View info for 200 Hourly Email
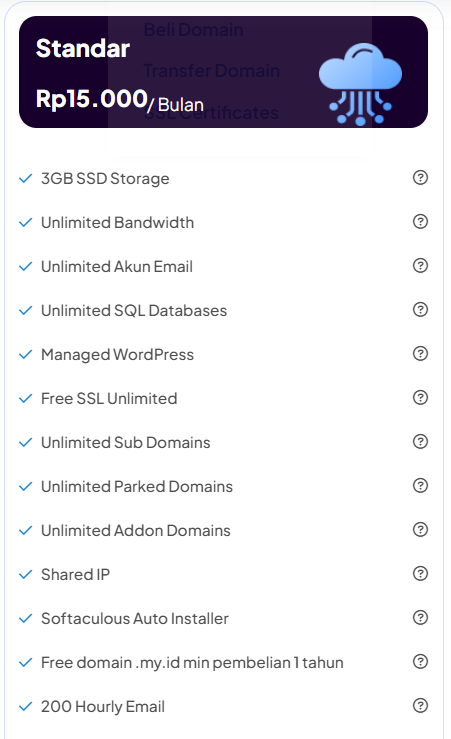The height and width of the screenshot is (739, 451). (420, 706)
